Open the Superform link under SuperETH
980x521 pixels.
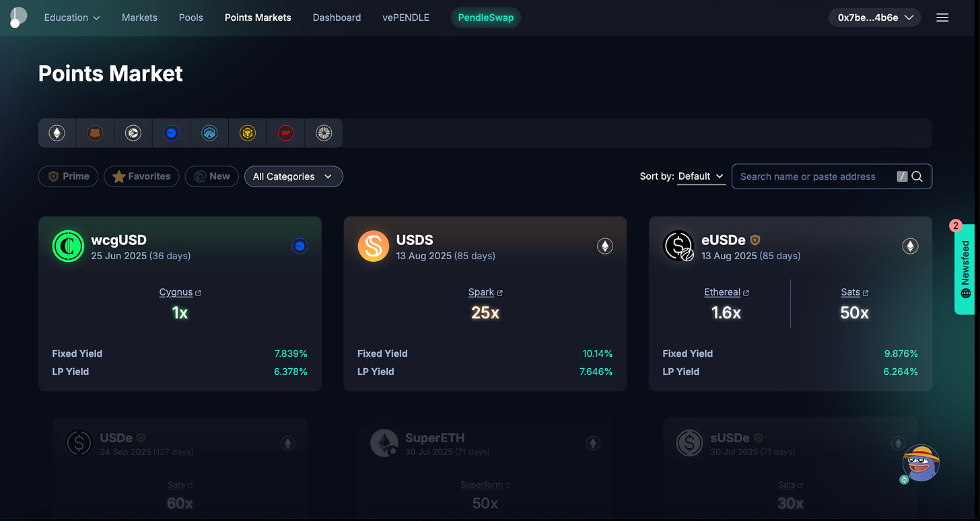coord(485,485)
